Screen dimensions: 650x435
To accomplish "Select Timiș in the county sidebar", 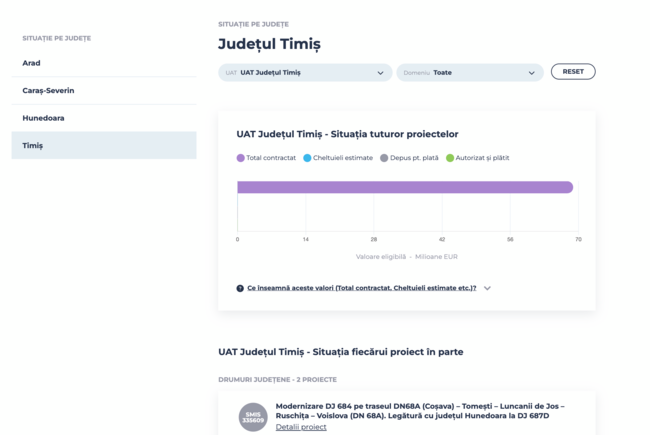I will coord(33,146).
